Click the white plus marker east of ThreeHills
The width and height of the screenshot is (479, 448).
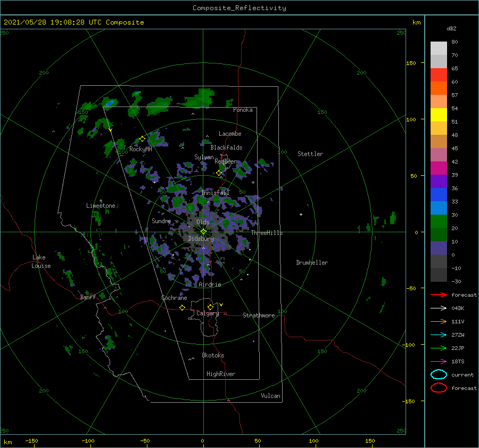(x=301, y=214)
